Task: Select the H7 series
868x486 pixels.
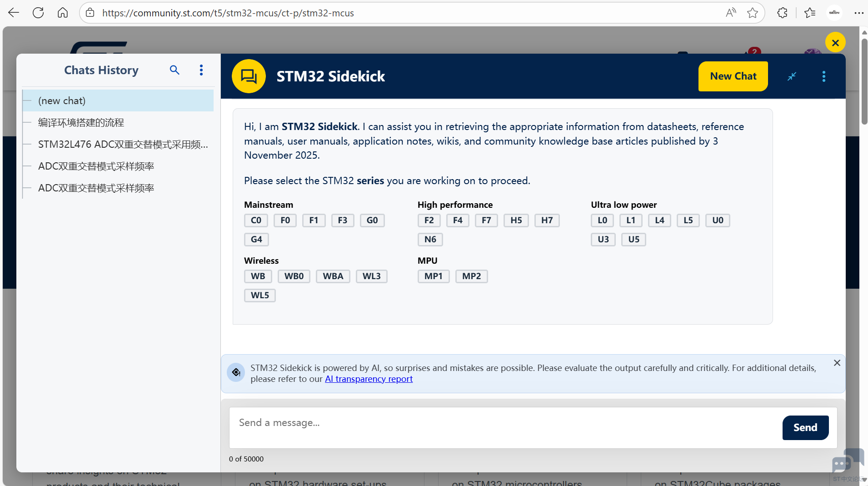Action: tap(547, 220)
